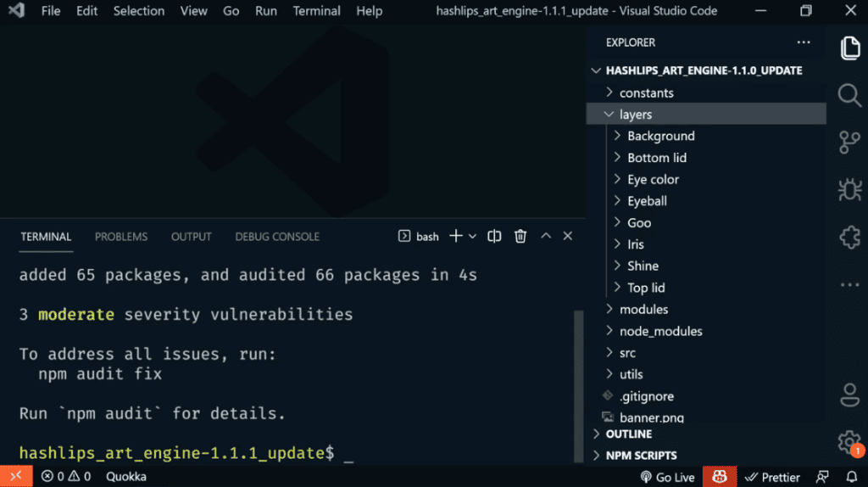The height and width of the screenshot is (487, 868).
Task: Click red extension icon in status bar
Action: 719,477
